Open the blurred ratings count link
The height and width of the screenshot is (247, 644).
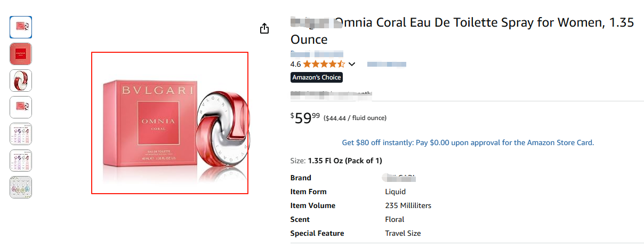[387, 65]
